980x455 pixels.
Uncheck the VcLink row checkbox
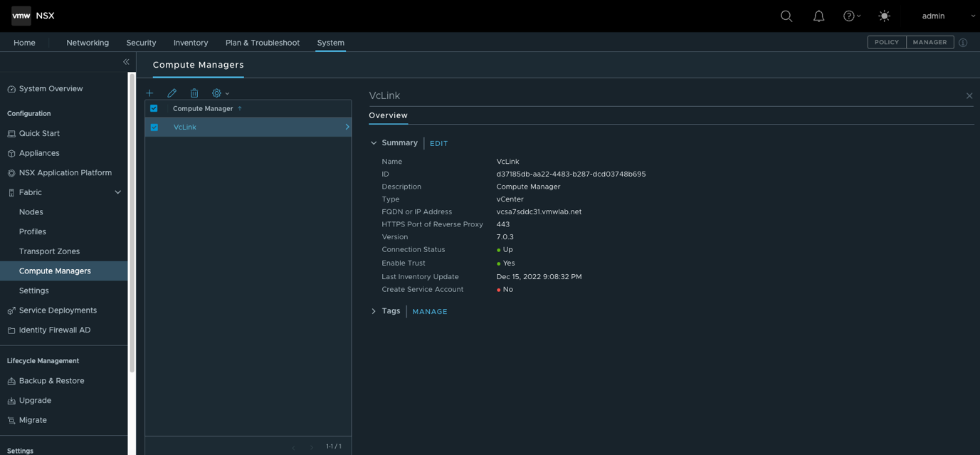point(154,127)
